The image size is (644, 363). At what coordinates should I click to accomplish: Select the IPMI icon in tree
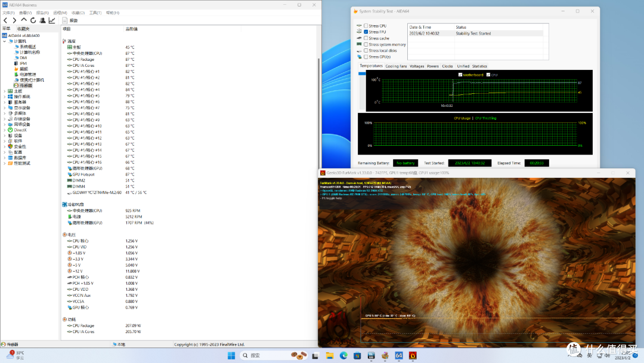[16, 63]
